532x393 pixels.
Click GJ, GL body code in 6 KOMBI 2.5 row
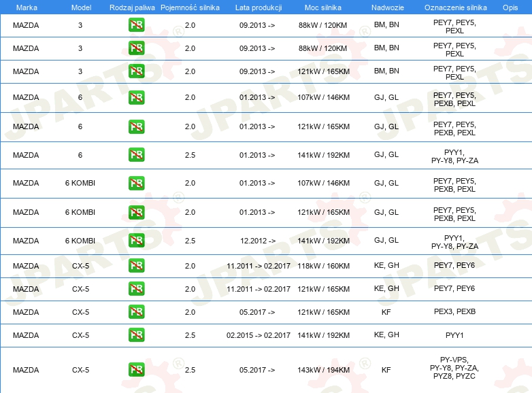[386, 240]
